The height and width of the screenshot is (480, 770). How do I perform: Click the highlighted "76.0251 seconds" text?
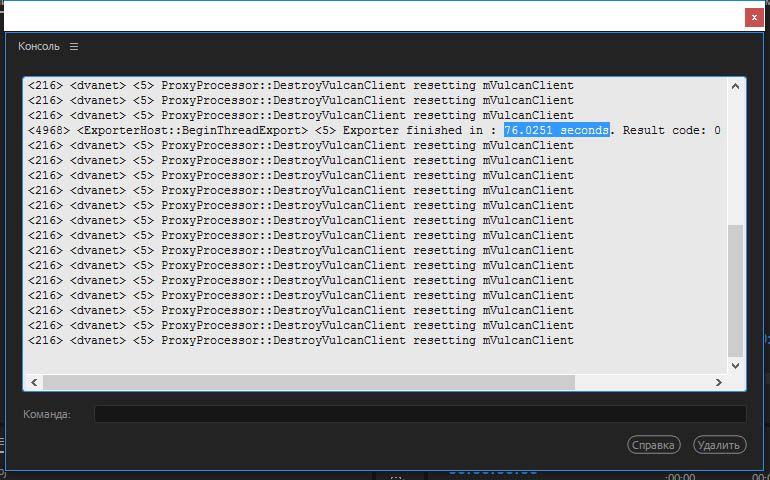coord(557,131)
